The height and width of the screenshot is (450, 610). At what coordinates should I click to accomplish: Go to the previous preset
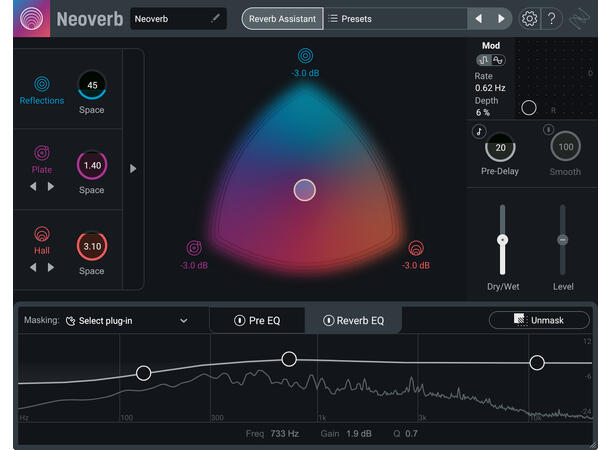(479, 18)
